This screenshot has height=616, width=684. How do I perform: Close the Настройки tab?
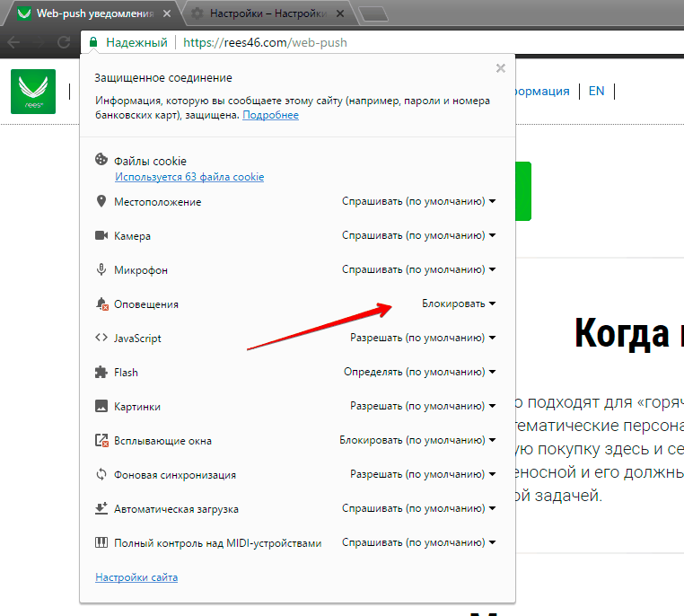click(x=340, y=14)
